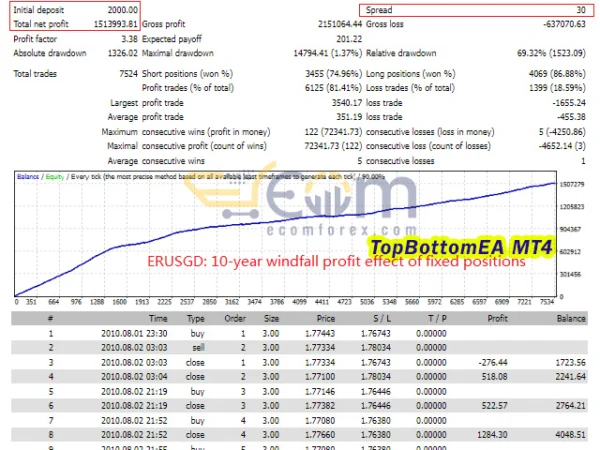Click the Type column header
Viewport: 600px width, 450px height.
click(196, 318)
